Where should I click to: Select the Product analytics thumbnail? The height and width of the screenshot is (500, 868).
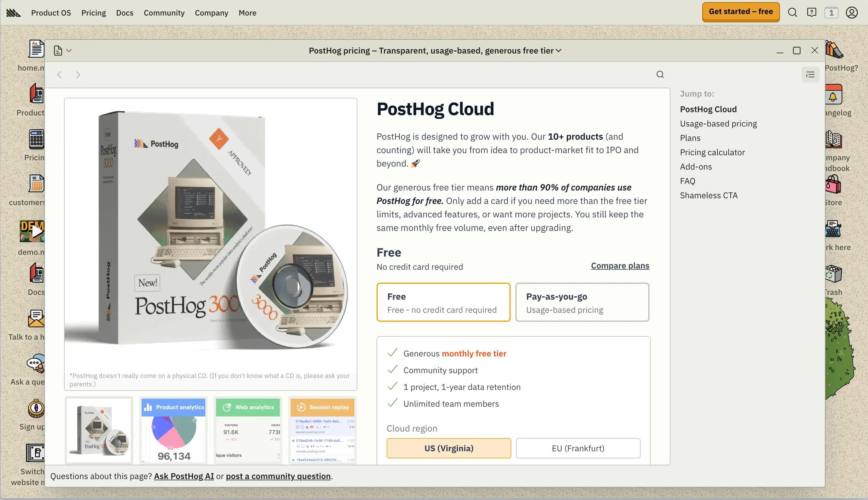click(173, 430)
